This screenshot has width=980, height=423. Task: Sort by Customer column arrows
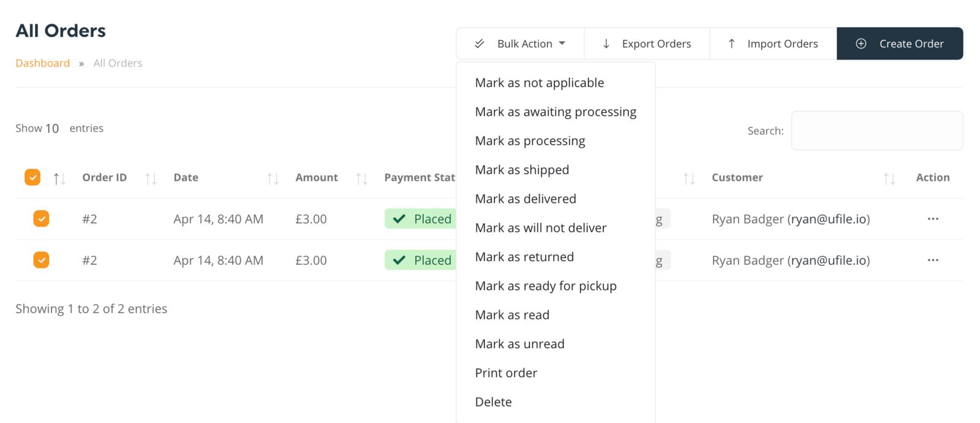(889, 178)
